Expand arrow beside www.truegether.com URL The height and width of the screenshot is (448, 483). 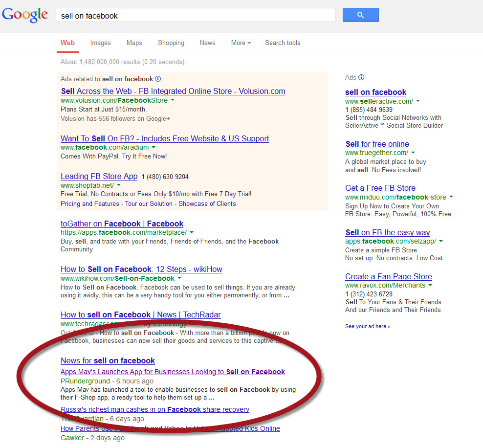(x=413, y=152)
